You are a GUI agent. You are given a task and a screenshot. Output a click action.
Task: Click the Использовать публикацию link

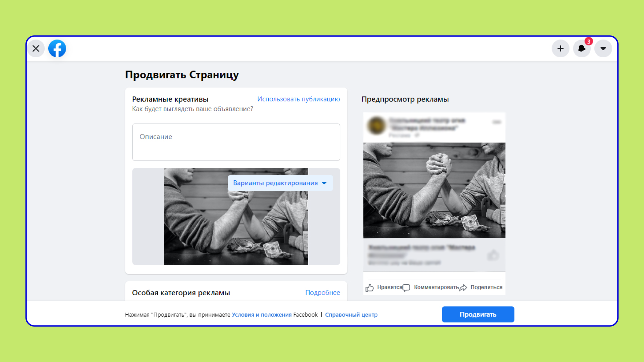point(299,99)
